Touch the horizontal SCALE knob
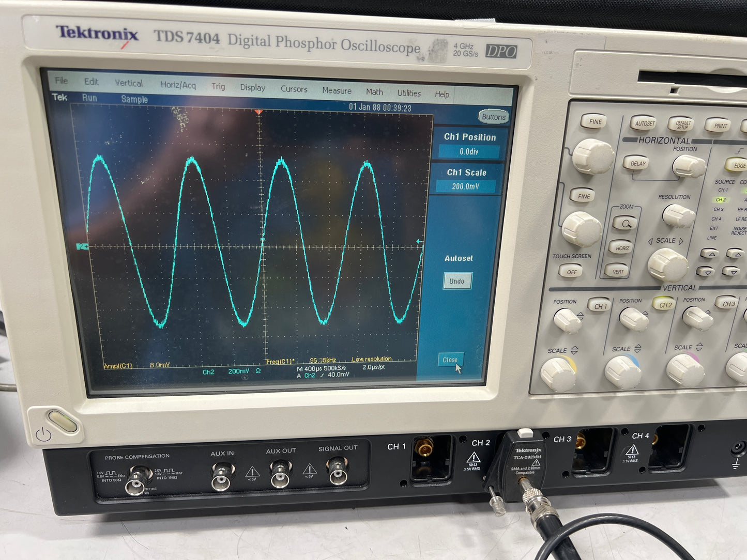Viewport: 747px width, 560px height. [x=667, y=266]
